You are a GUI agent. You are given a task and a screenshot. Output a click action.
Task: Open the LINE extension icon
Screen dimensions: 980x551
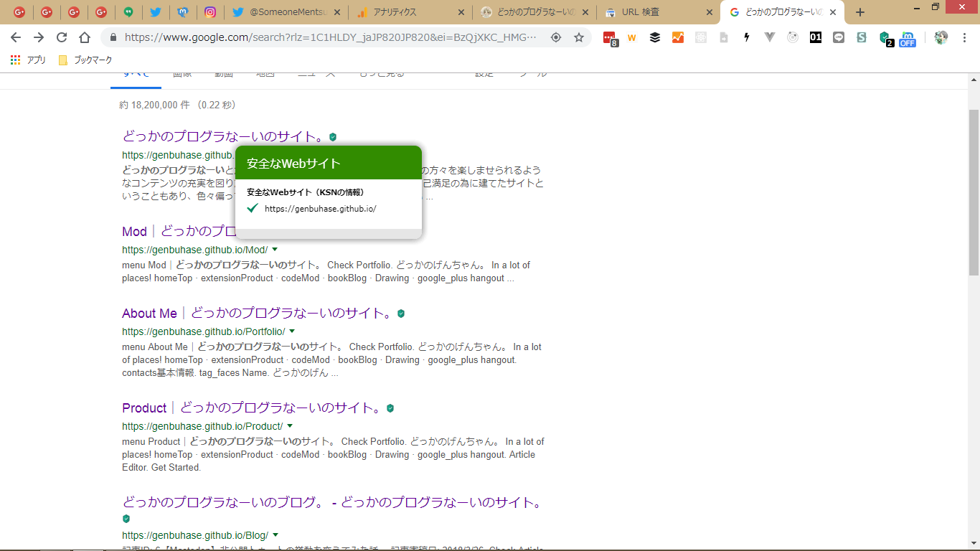tap(839, 37)
